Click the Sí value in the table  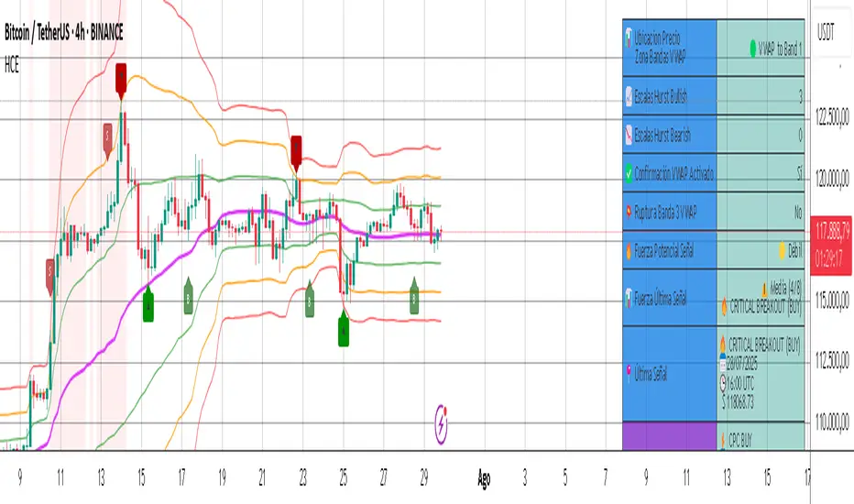pos(800,174)
